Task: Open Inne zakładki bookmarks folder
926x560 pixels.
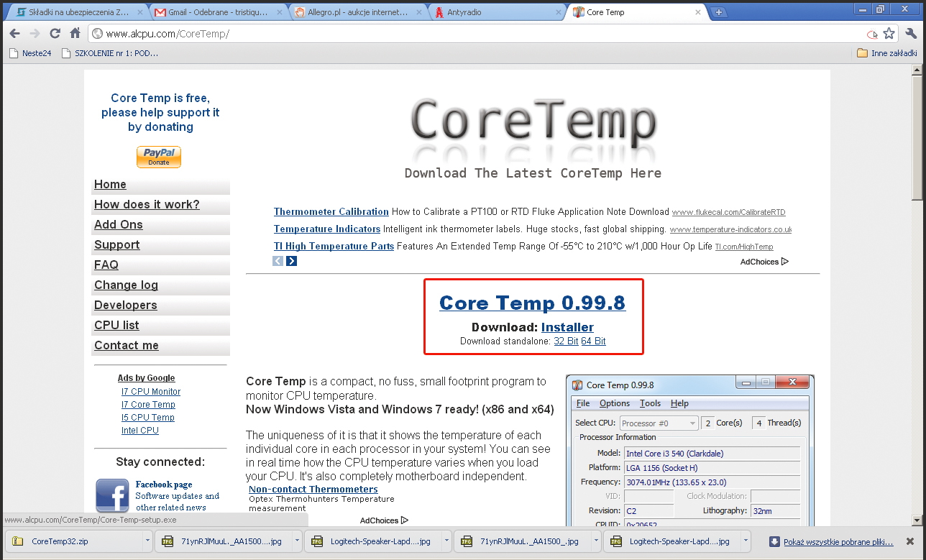Action: 886,53
